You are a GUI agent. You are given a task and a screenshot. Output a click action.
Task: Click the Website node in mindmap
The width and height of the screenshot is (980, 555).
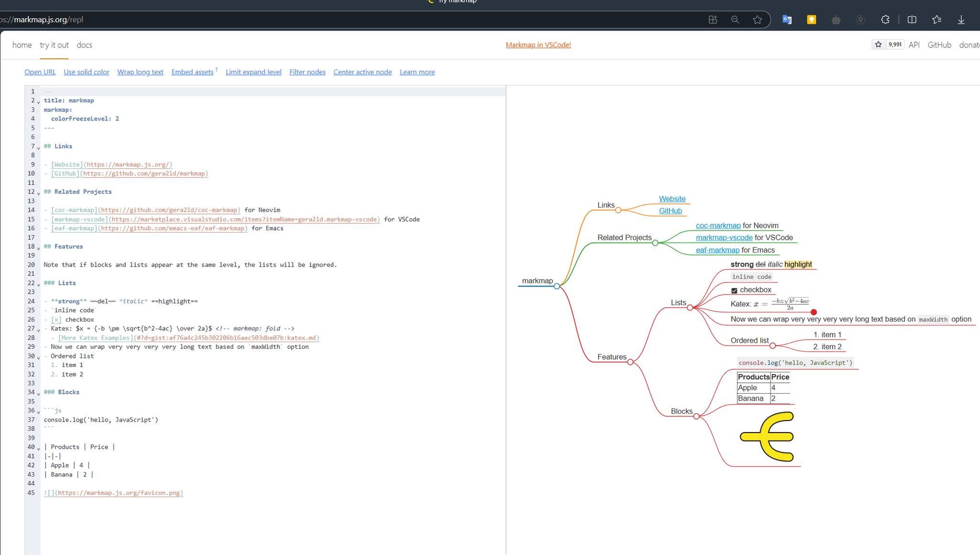pos(672,198)
